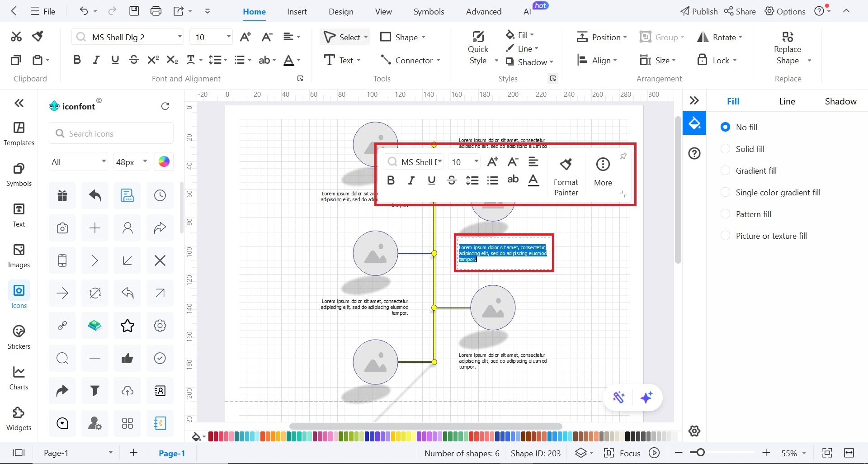Apply Strikethrough in the ribbon
Screen dimensions: 868x464
(x=134, y=60)
